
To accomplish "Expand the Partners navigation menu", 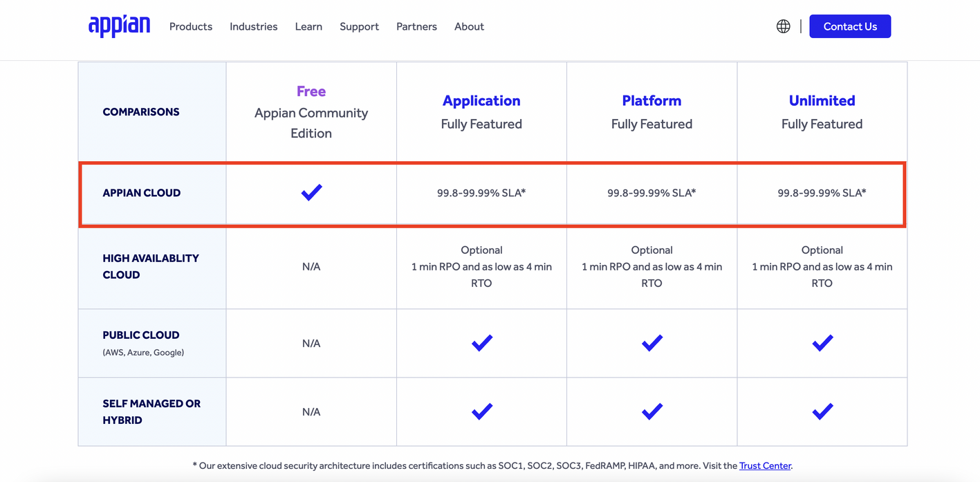I will pyautogui.click(x=416, y=26).
